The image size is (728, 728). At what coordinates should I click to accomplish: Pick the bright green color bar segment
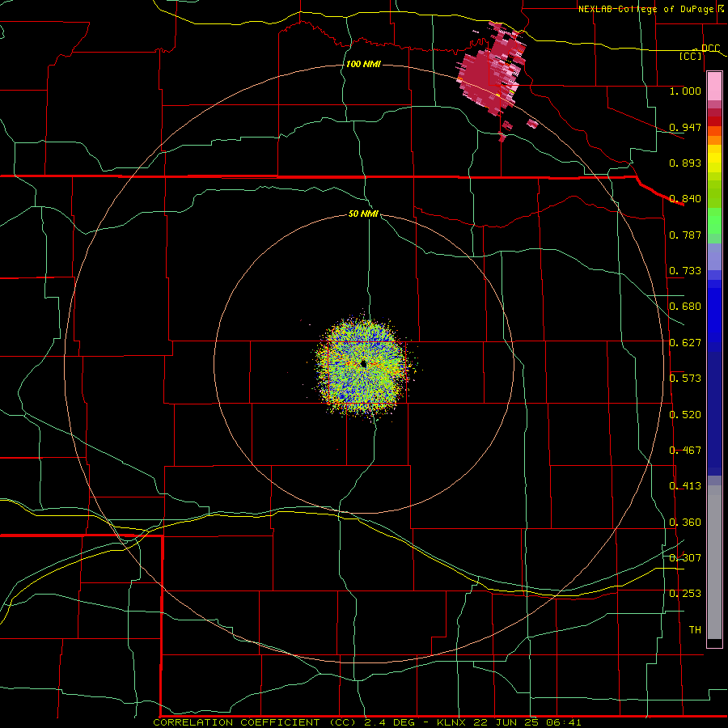tap(714, 221)
